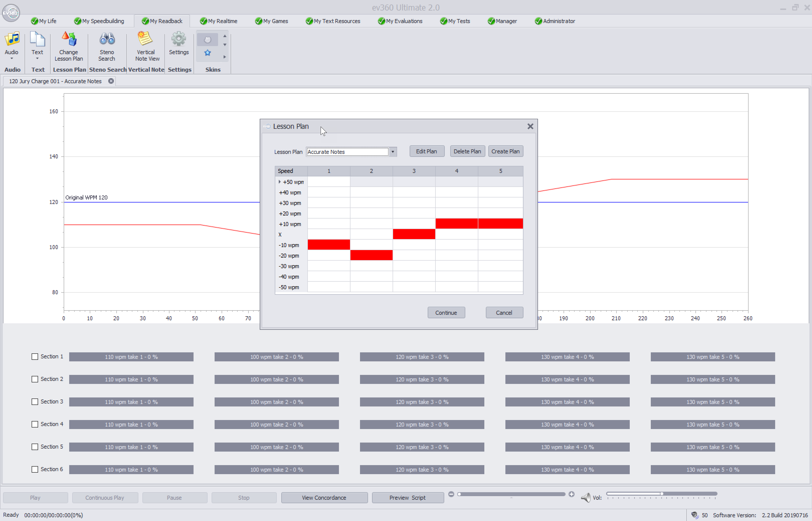Click Preview Script button
Screen dimensions: 812x521
click(408, 498)
